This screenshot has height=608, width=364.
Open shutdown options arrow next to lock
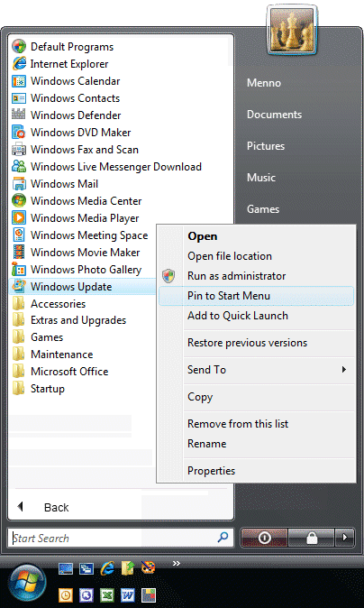[x=344, y=538]
